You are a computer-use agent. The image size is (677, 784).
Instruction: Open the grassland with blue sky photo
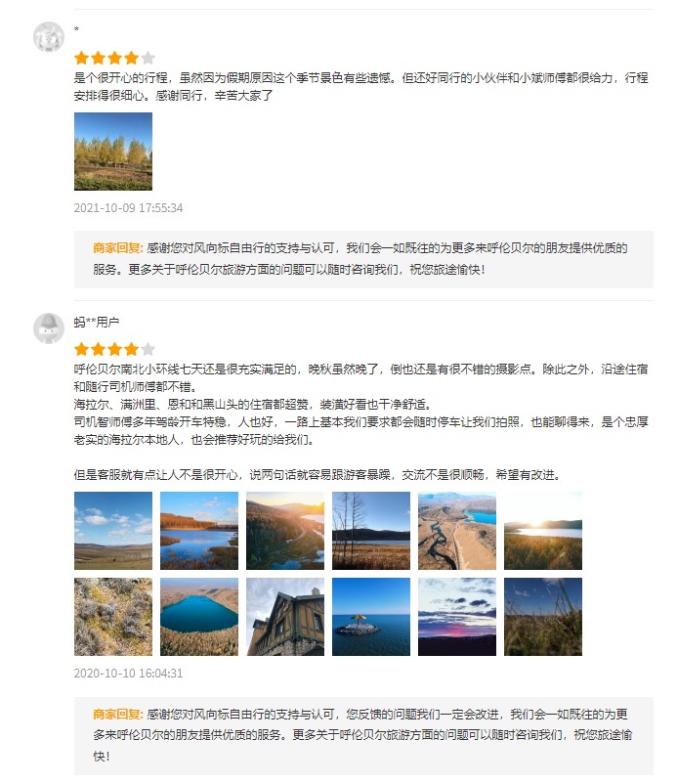click(x=113, y=531)
